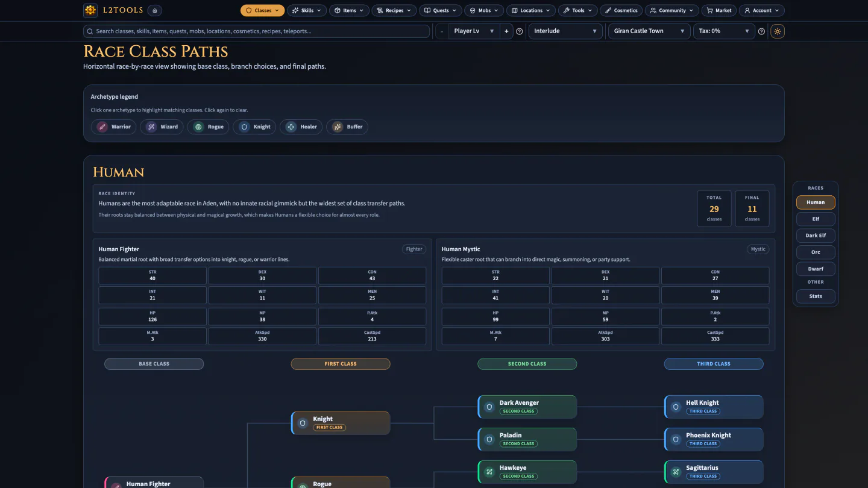Toggle the Wizard archetype highlight
Screen dimensions: 868x488
[x=162, y=127]
